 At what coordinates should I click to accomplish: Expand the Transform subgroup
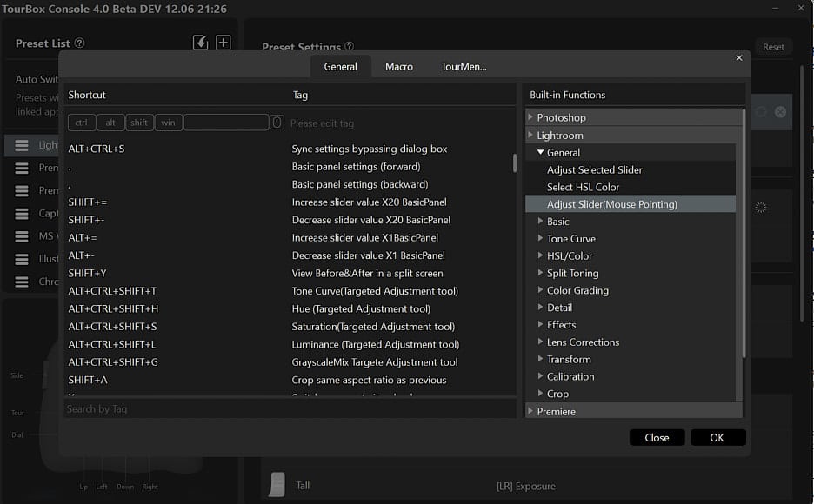[x=540, y=358]
